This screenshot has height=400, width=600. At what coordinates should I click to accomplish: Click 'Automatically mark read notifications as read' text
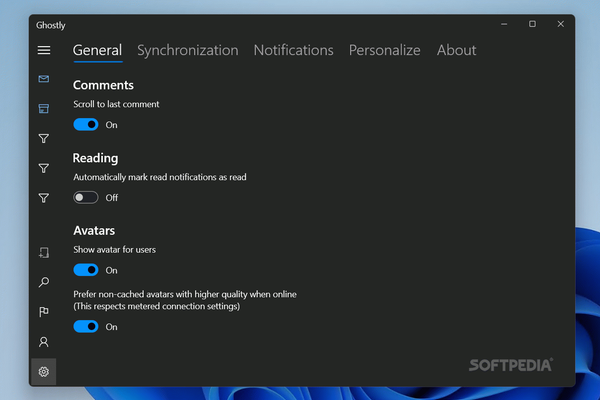pyautogui.click(x=160, y=177)
